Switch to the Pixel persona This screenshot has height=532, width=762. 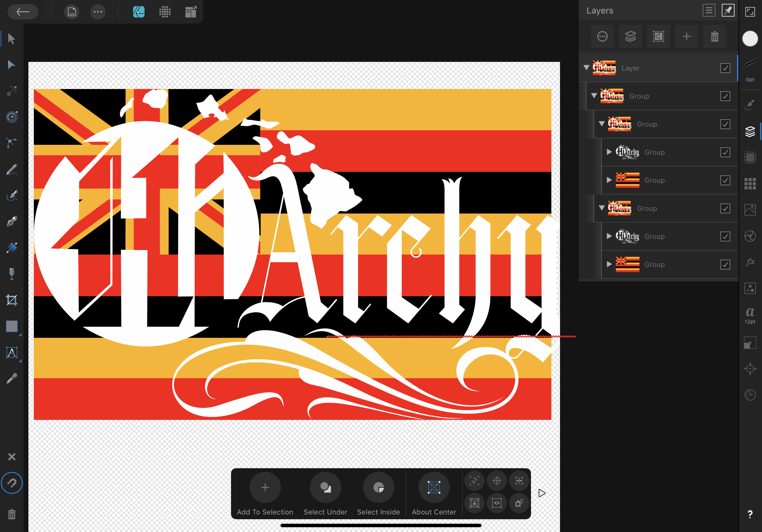pyautogui.click(x=165, y=12)
